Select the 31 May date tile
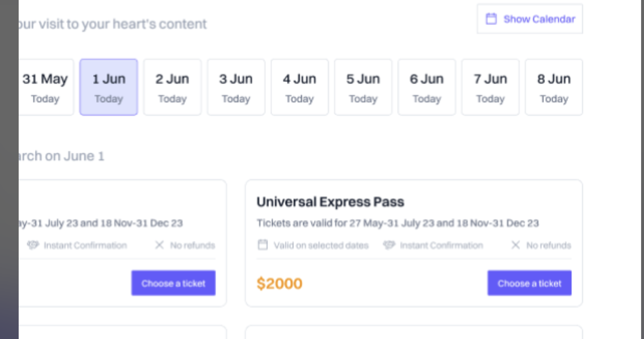The image size is (644, 339). tap(46, 87)
